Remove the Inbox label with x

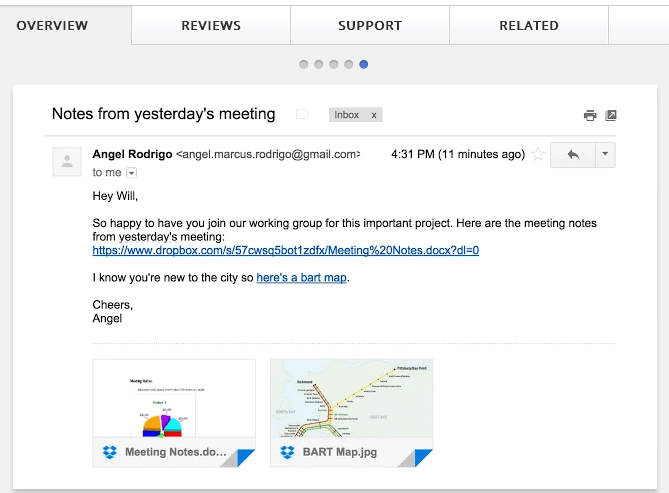[x=374, y=115]
